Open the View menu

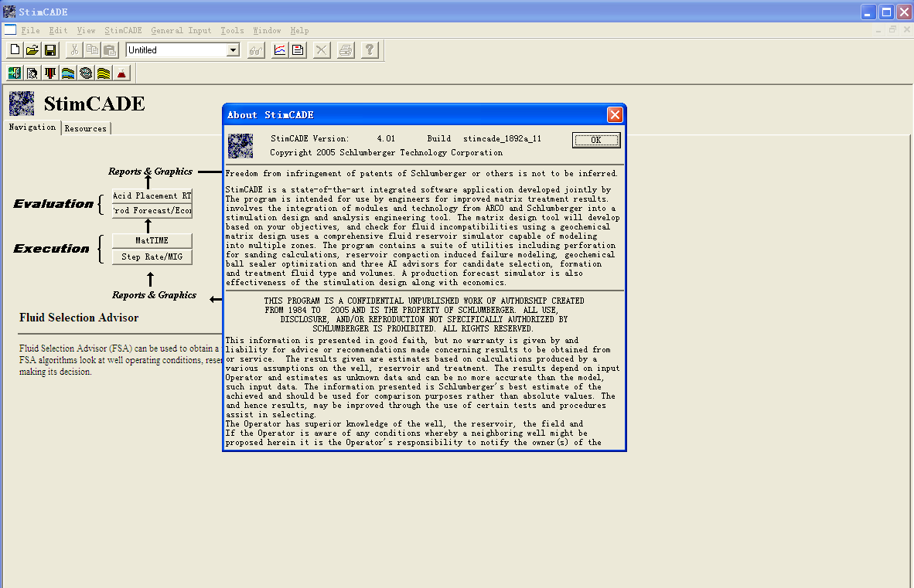point(86,30)
